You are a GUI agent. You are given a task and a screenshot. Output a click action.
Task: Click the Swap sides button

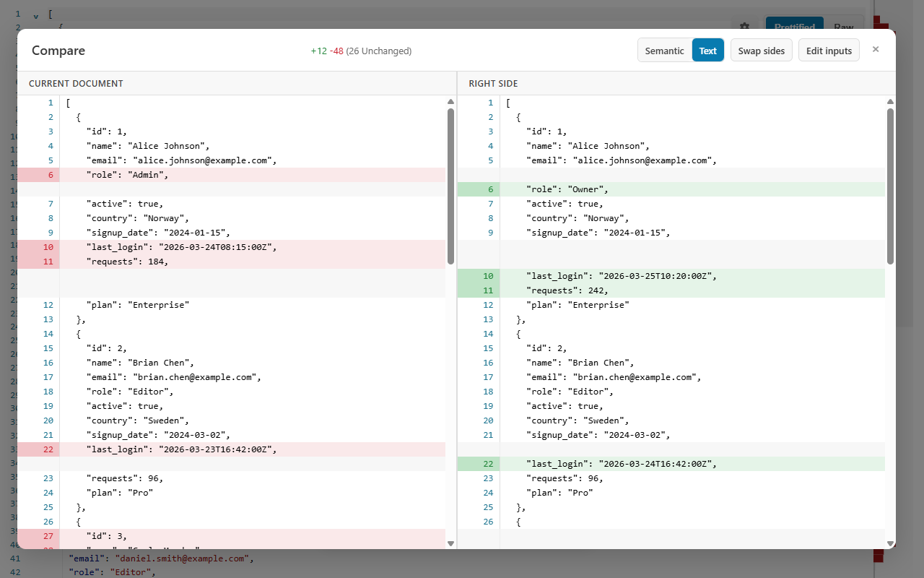pyautogui.click(x=761, y=51)
